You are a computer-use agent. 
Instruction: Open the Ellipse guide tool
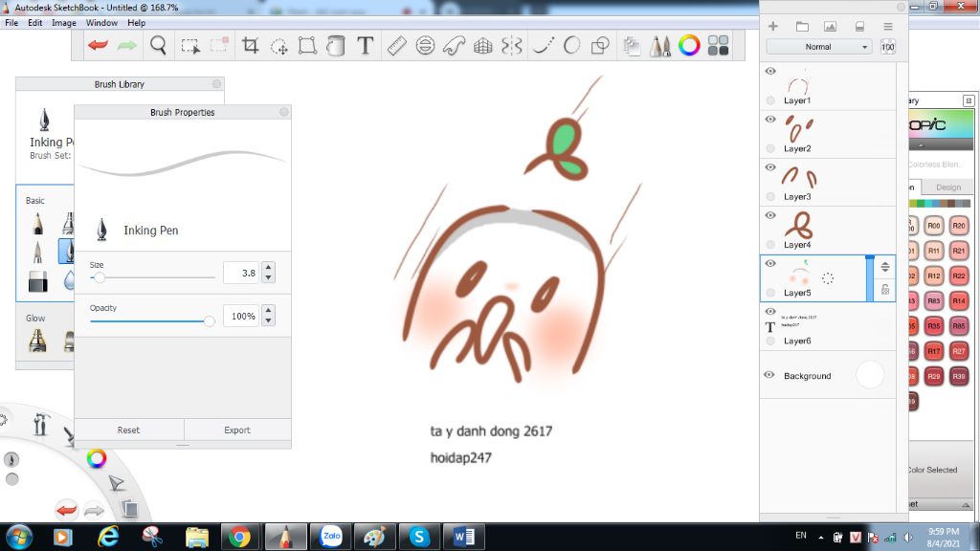coord(425,46)
